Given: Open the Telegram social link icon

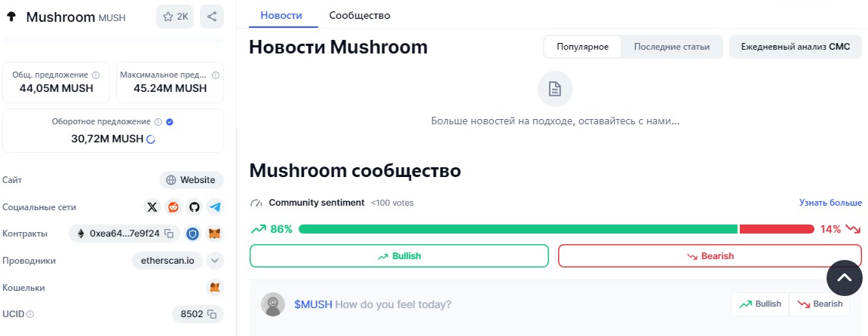Looking at the screenshot, I should coord(216,207).
